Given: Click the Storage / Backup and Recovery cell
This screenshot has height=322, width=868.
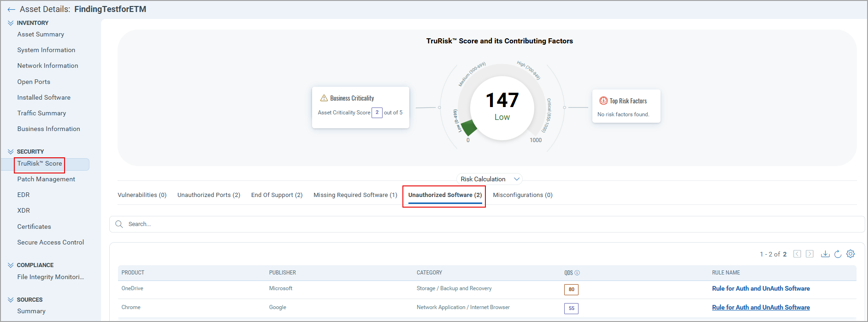Looking at the screenshot, I should pos(454,288).
